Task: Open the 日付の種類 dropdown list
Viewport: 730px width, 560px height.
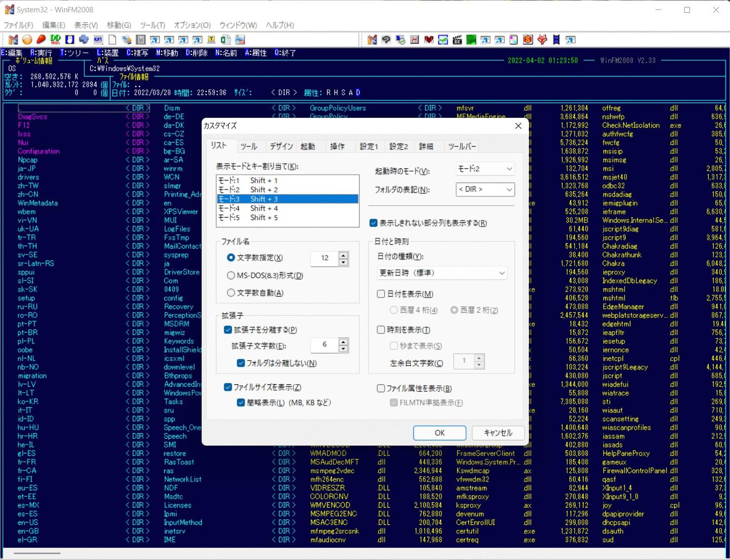Action: click(x=442, y=273)
